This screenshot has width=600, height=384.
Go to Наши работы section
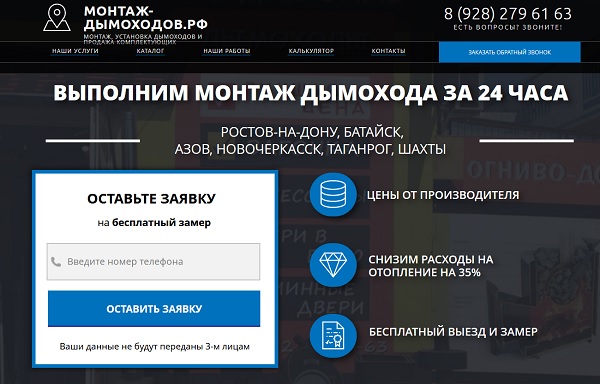(x=227, y=51)
